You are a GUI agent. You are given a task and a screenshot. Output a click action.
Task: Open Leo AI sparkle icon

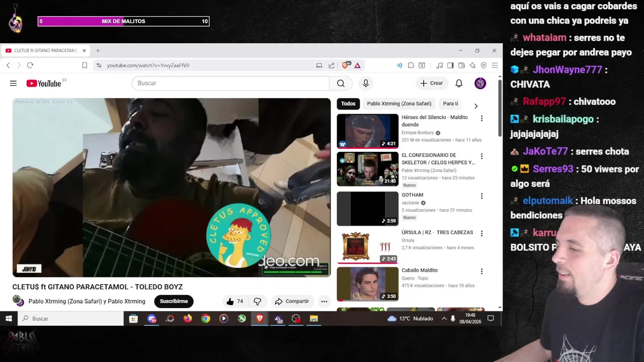pos(472,65)
